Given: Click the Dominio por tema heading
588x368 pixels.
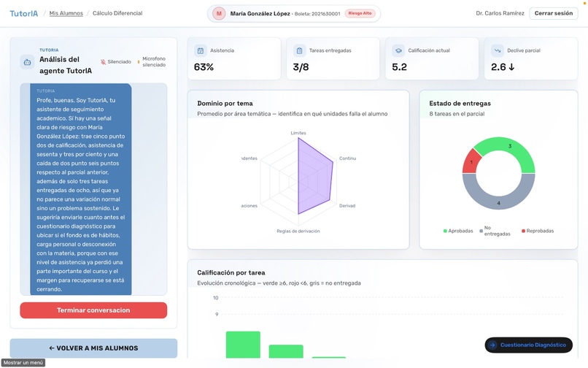Looking at the screenshot, I should tap(225, 103).
